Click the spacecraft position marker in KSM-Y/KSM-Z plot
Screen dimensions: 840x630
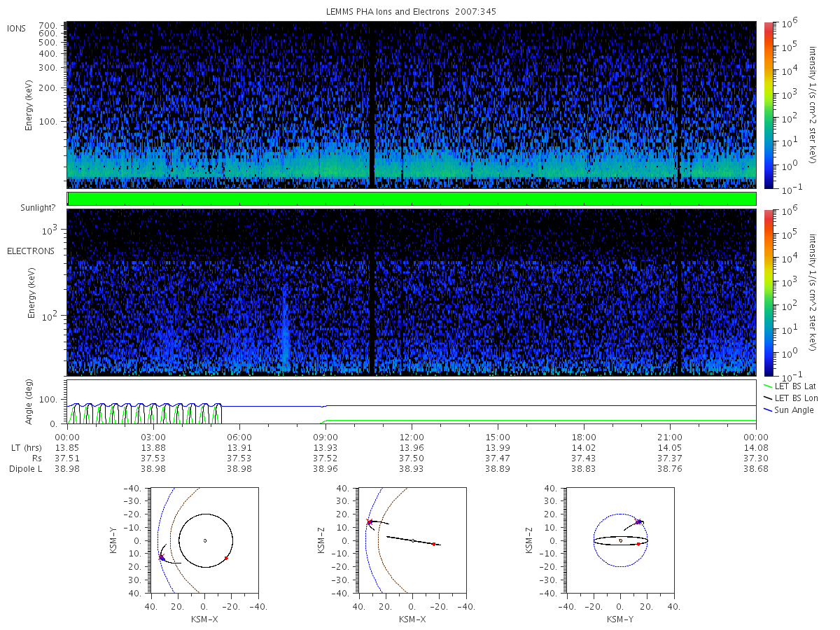[638, 521]
